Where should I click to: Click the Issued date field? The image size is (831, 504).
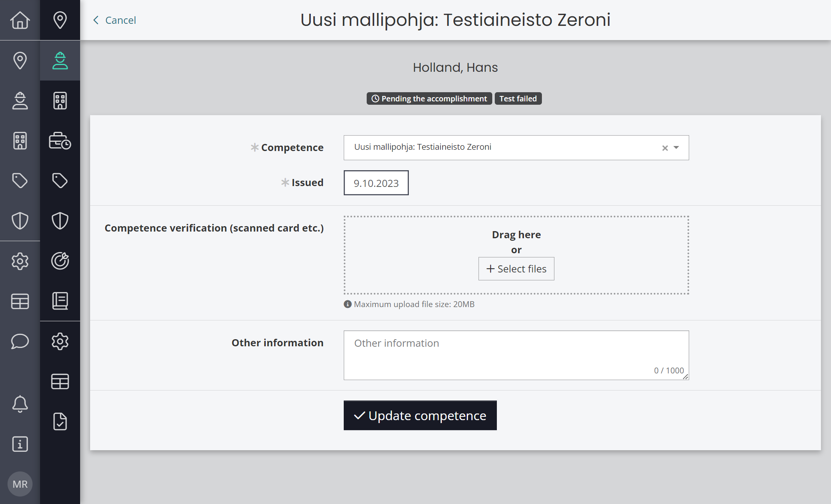click(x=376, y=183)
